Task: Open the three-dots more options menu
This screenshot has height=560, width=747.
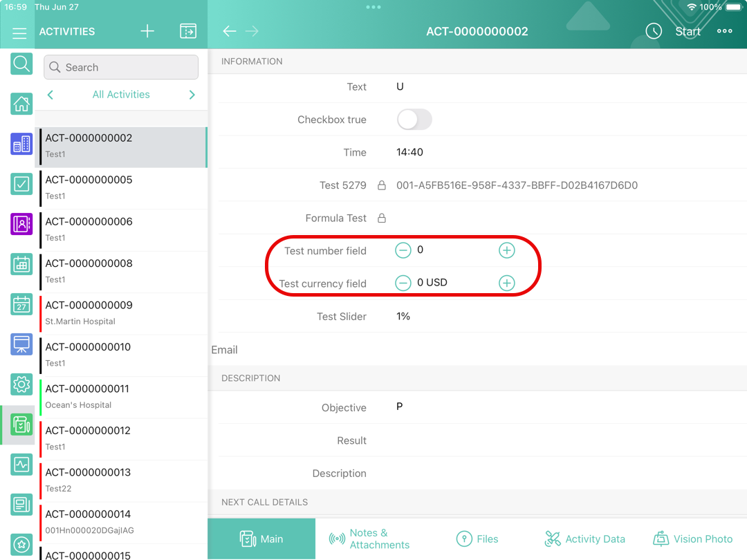Action: [724, 31]
